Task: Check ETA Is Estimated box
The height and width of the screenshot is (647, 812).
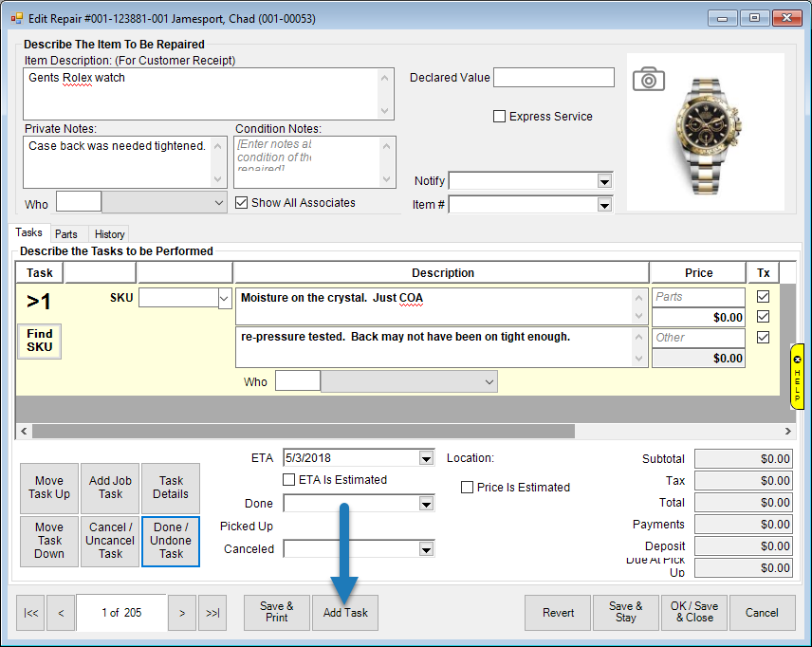Action: click(289, 480)
